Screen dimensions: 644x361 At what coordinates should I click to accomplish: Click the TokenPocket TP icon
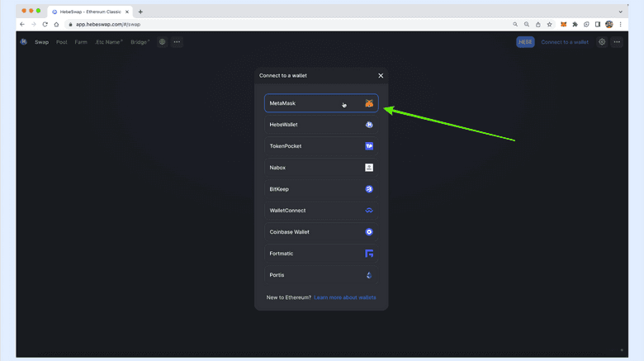coord(369,146)
